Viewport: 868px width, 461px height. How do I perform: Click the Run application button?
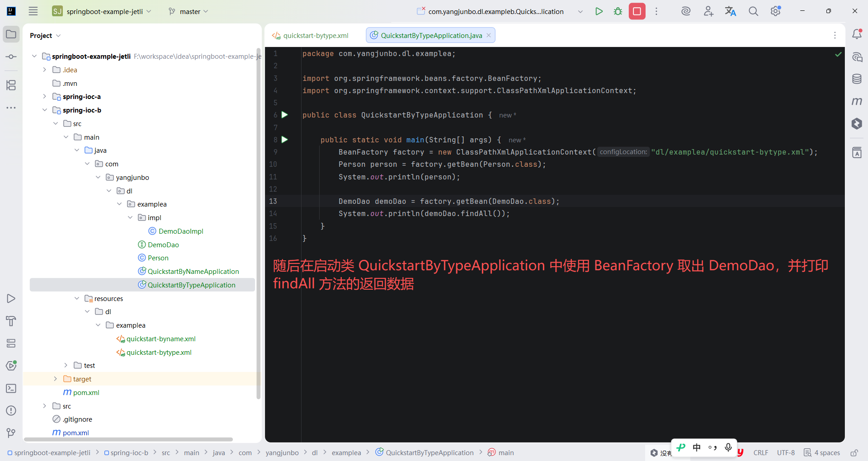tap(599, 11)
